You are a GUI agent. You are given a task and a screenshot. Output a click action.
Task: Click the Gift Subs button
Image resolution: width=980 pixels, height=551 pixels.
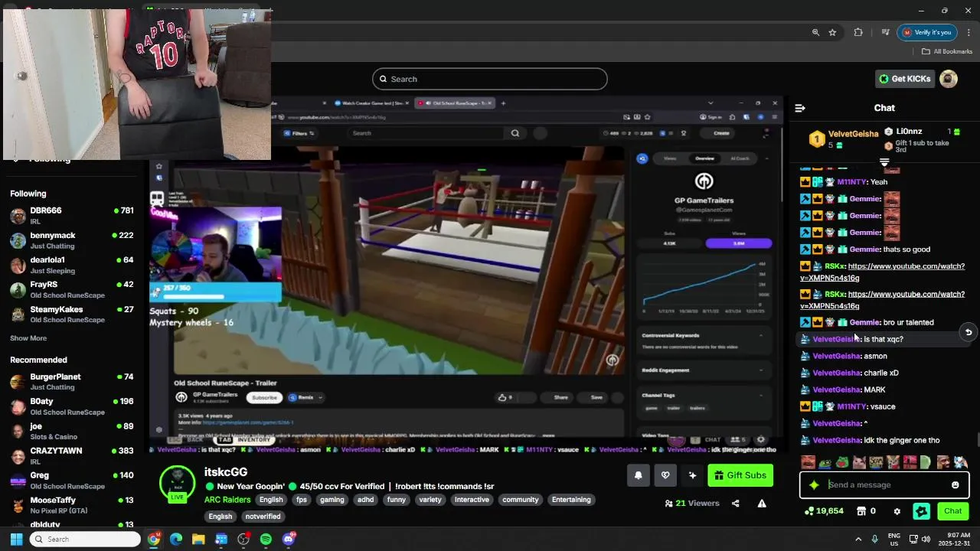point(740,475)
